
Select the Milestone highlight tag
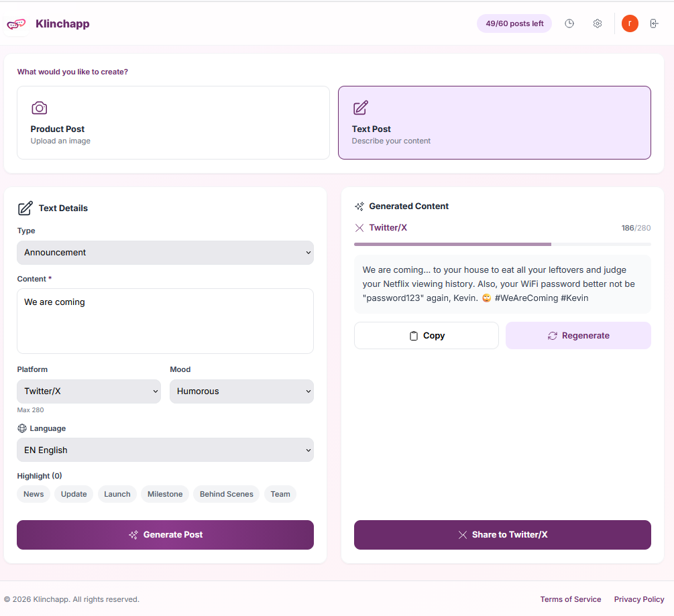point(164,494)
